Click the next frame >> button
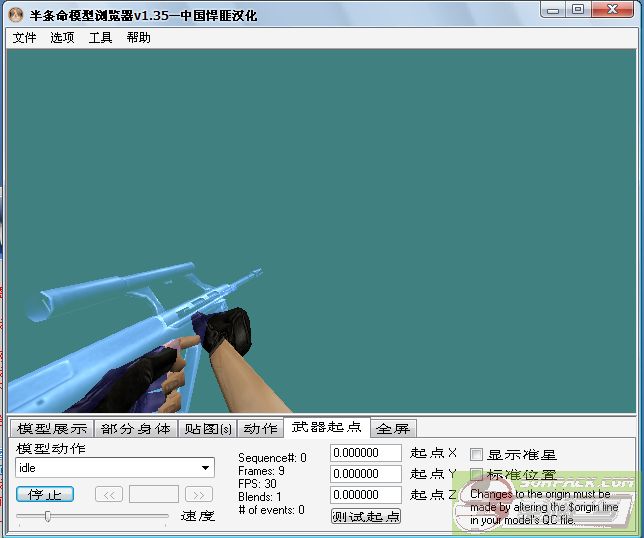This screenshot has height=538, width=644. pos(199,494)
